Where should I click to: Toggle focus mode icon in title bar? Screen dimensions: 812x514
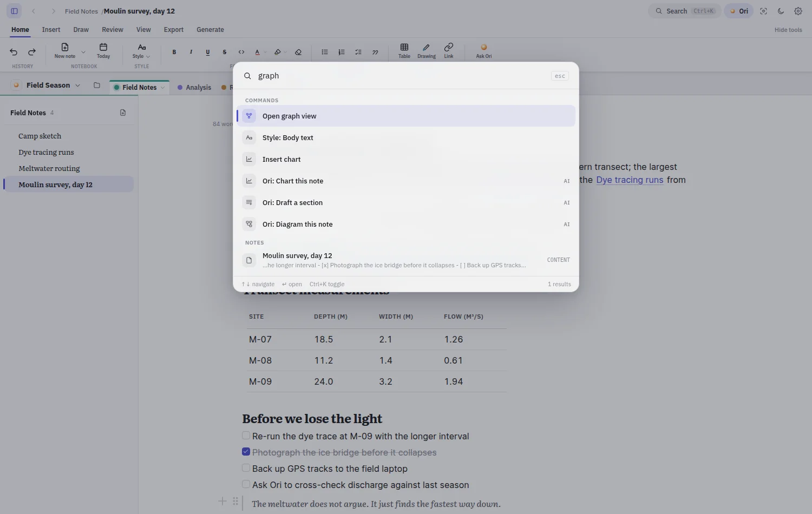pyautogui.click(x=764, y=11)
